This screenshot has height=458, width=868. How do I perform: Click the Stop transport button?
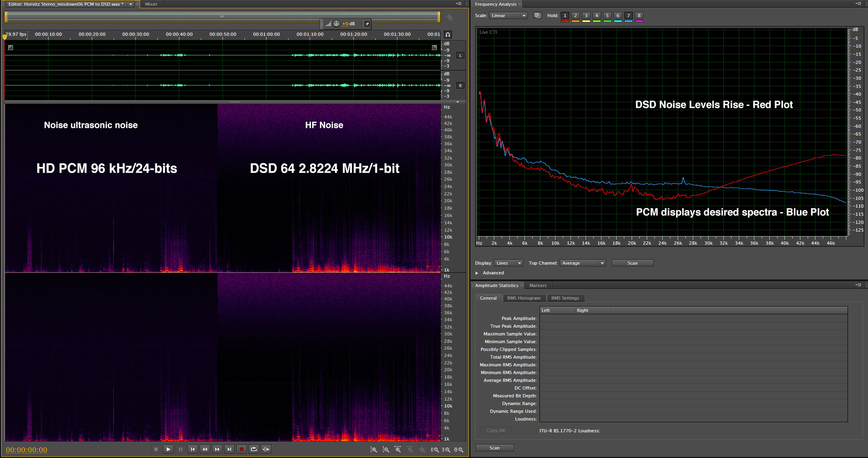[156, 449]
